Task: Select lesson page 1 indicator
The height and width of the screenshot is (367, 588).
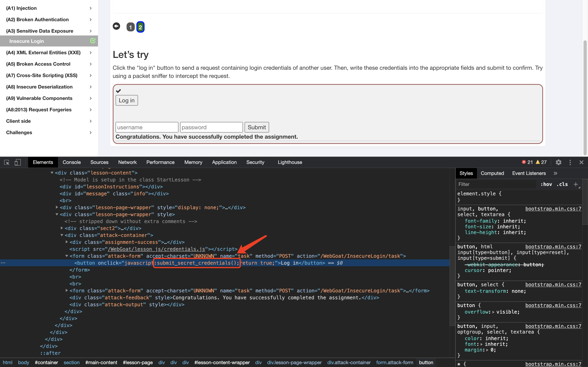Action: pyautogui.click(x=130, y=27)
